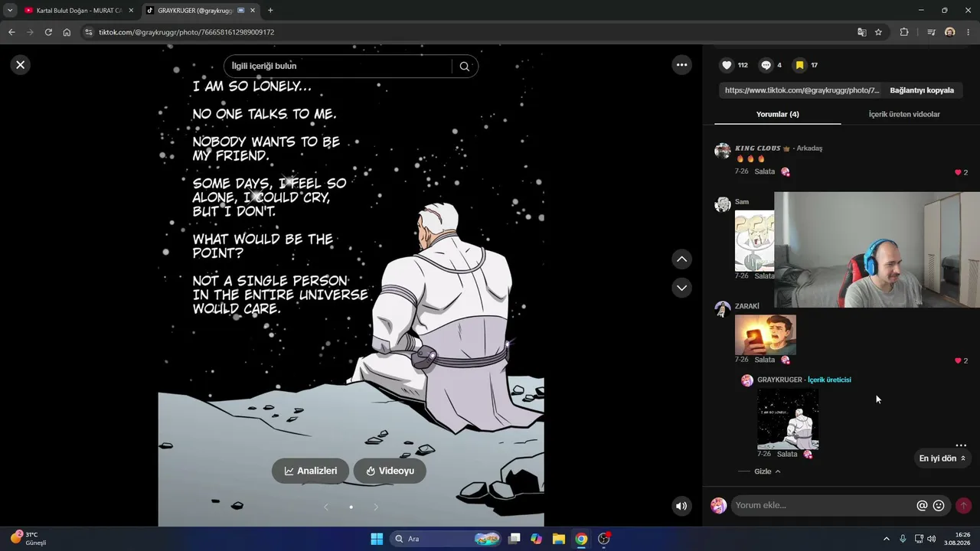This screenshot has width=980, height=551.
Task: Open the weather widget showing 31°C
Action: pyautogui.click(x=28, y=538)
